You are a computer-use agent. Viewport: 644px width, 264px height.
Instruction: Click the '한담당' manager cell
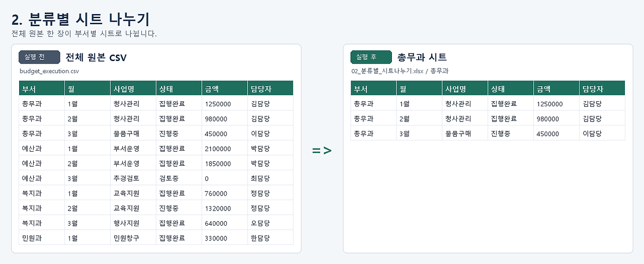271,238
